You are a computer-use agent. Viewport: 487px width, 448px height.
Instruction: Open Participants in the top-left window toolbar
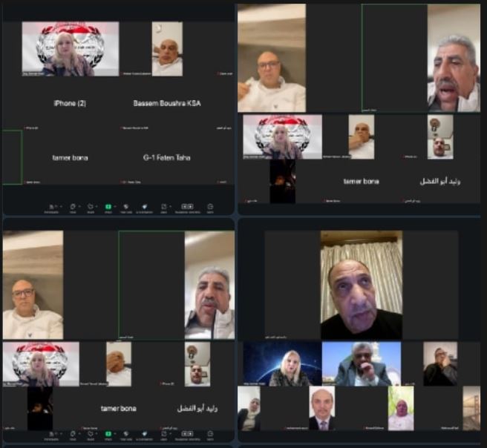point(53,207)
